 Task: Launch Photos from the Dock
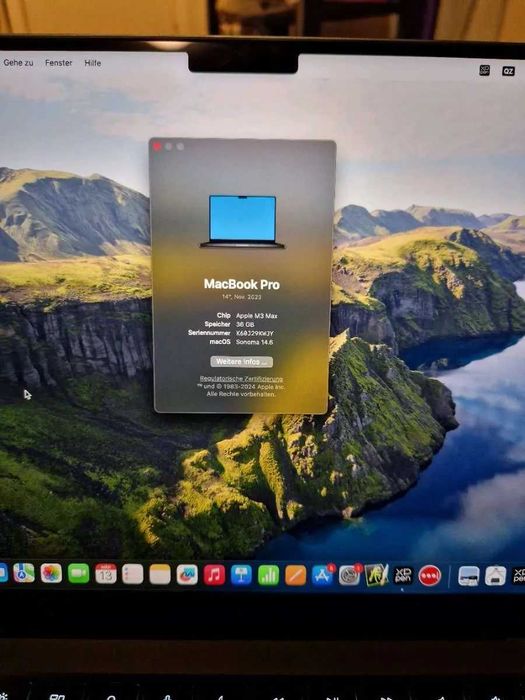coord(51,573)
